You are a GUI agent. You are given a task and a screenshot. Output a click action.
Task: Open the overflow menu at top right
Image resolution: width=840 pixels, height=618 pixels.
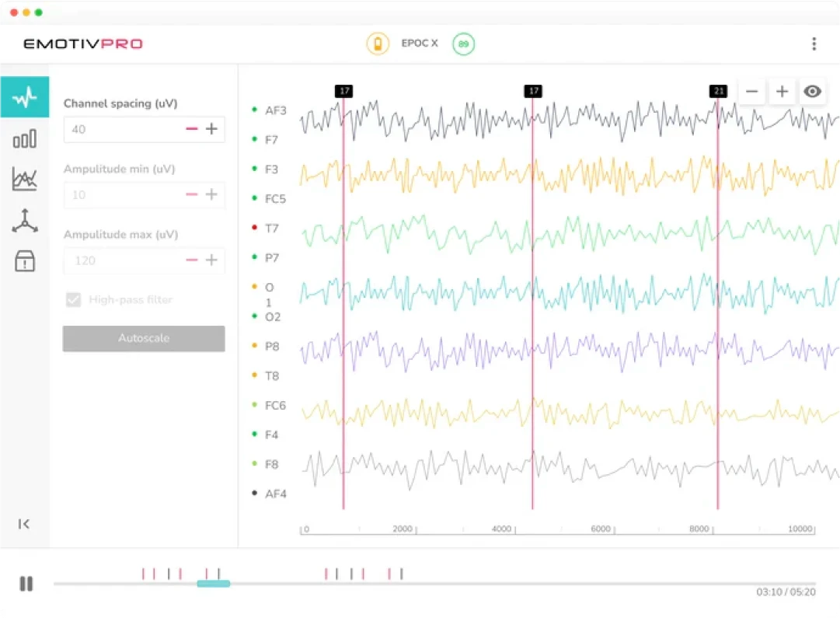[814, 44]
